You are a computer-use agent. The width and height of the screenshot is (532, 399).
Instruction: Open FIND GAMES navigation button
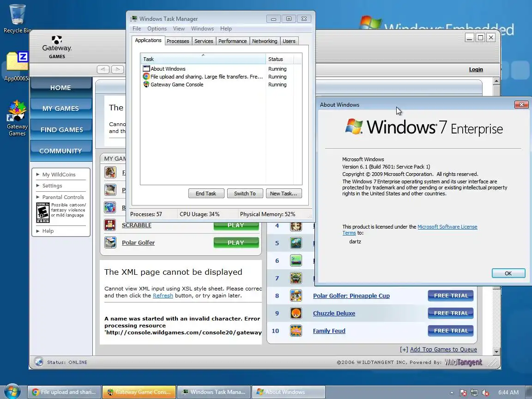[61, 130]
